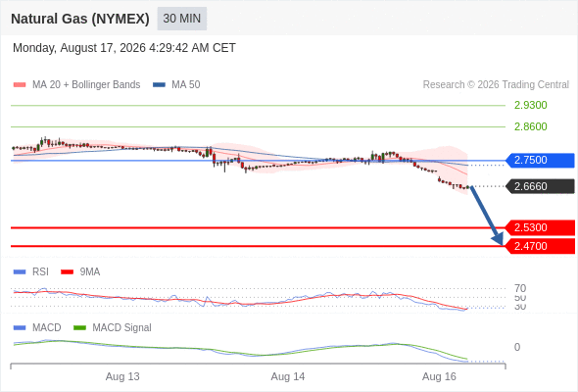Click the Aug 16 date axis label
Viewport: 578px width, 392px height.
coord(439,376)
